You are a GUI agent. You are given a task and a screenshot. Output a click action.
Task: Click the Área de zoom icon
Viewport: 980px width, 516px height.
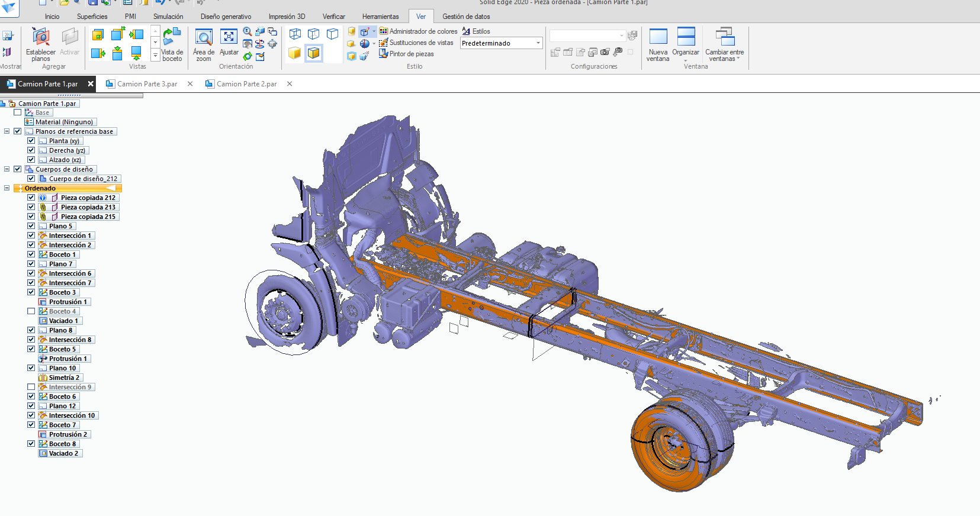point(204,37)
